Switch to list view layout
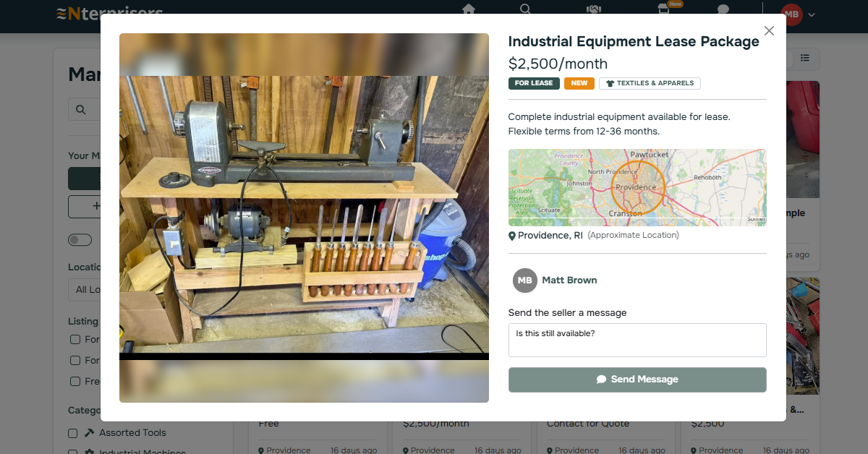The width and height of the screenshot is (868, 454). tap(805, 58)
